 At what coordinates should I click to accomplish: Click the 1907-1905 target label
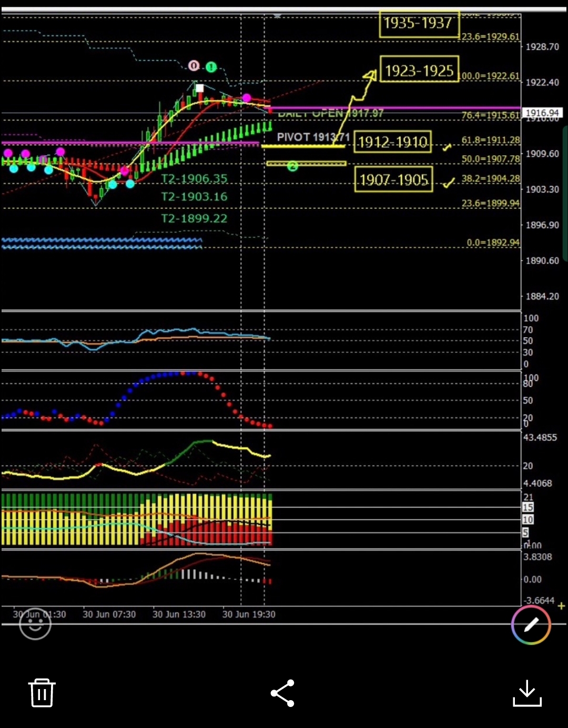point(393,179)
